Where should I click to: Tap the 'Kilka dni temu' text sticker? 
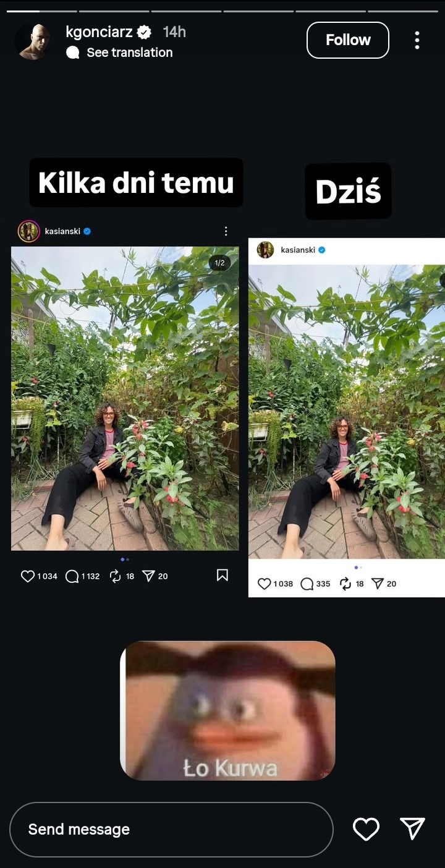[x=136, y=183]
